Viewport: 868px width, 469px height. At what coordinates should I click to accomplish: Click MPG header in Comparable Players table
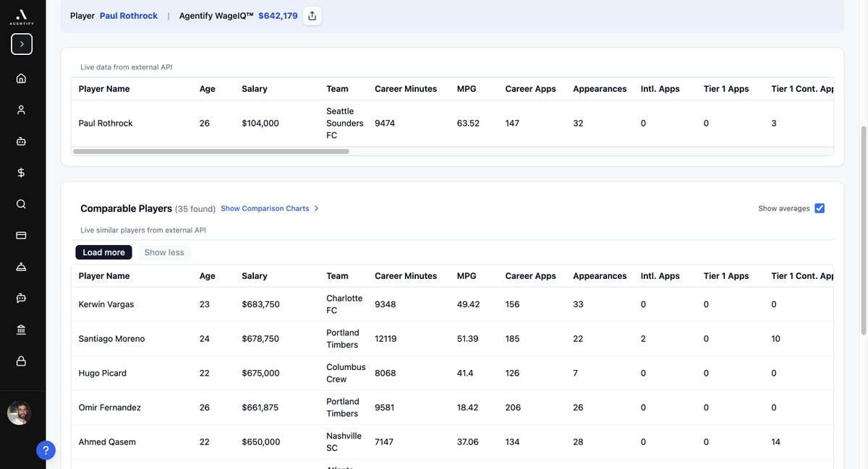(x=467, y=276)
